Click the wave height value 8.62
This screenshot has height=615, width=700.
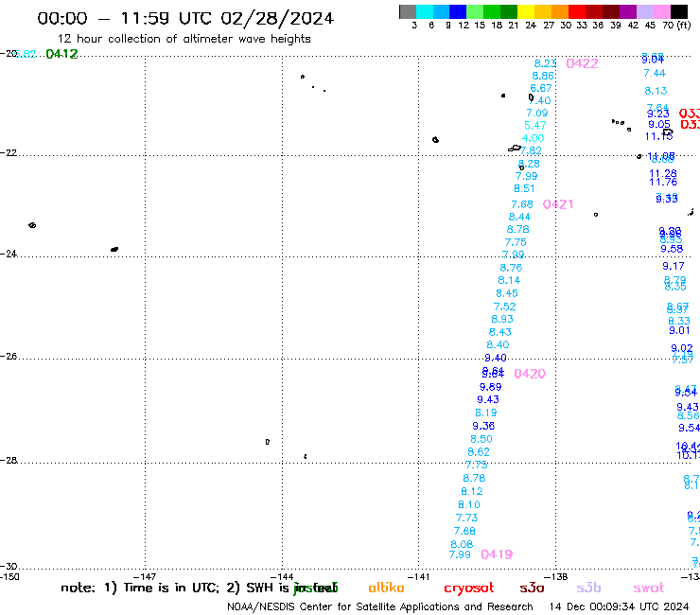tap(479, 452)
